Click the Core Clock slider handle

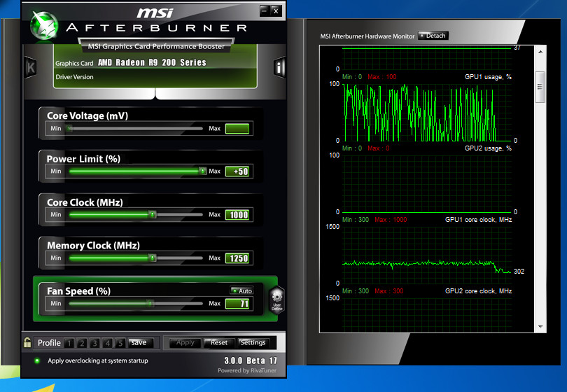pos(152,214)
